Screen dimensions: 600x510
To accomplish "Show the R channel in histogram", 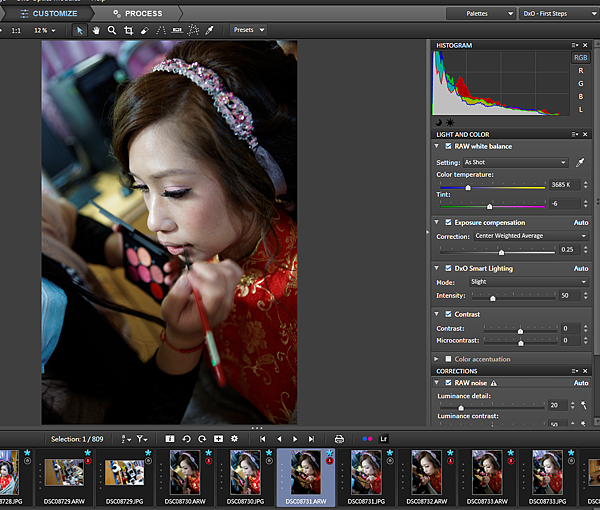I will coord(581,71).
